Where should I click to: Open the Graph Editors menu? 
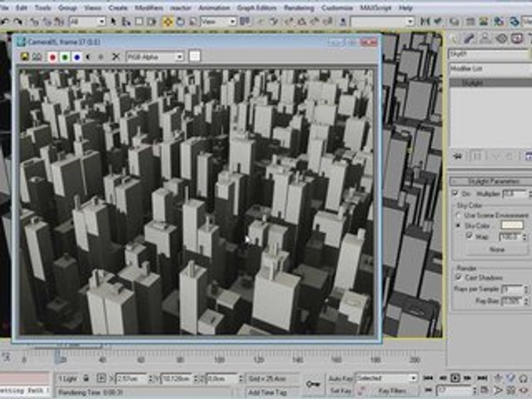point(257,7)
